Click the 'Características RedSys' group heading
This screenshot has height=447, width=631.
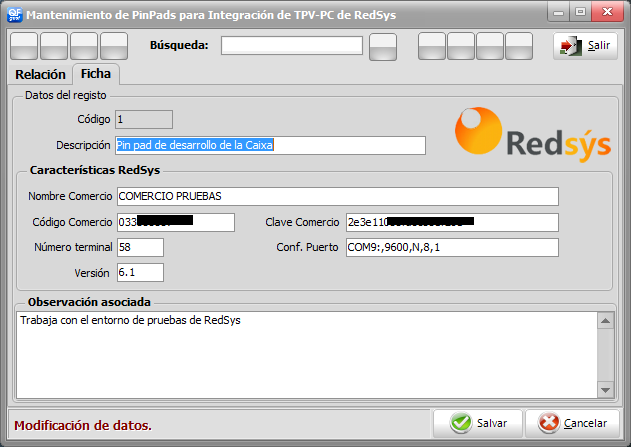(x=95, y=170)
